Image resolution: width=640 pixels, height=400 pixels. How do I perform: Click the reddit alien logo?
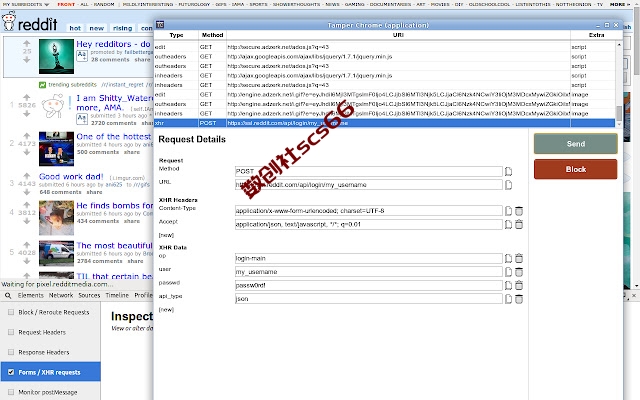pyautogui.click(x=9, y=21)
